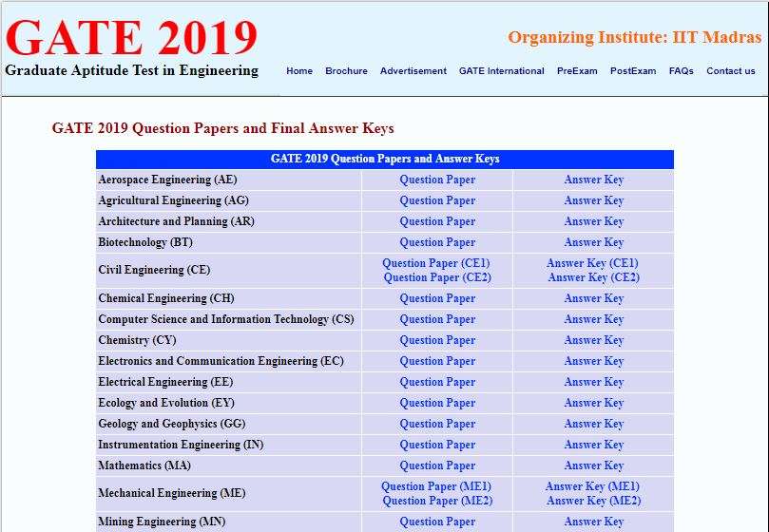Open Agricultural Engineering Answer Key
This screenshot has height=532, width=769.
tap(593, 200)
